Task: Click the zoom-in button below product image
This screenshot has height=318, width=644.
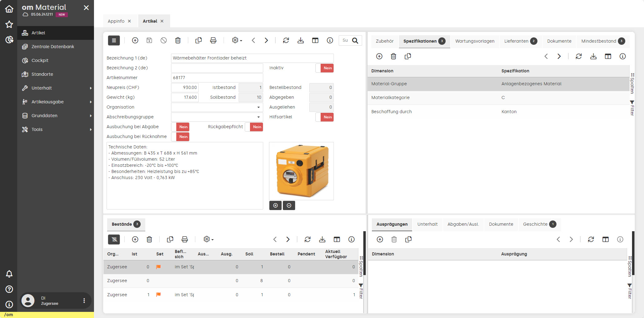Action: (x=275, y=205)
